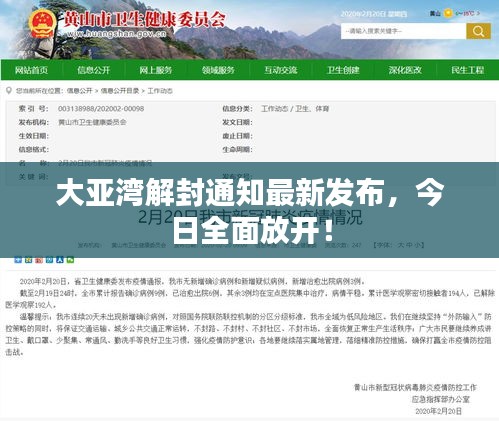Click the fourth blue share icon

coord(49,260)
